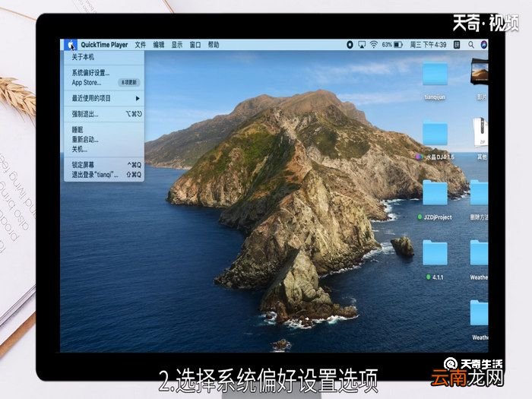Open the QuickTime Player menu
532x399 pixels.
tap(104, 45)
